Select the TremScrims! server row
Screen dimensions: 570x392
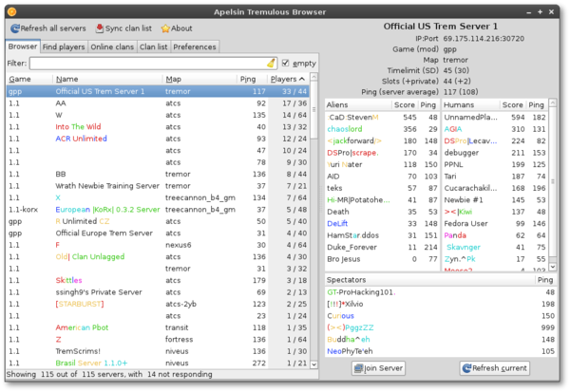(x=158, y=351)
